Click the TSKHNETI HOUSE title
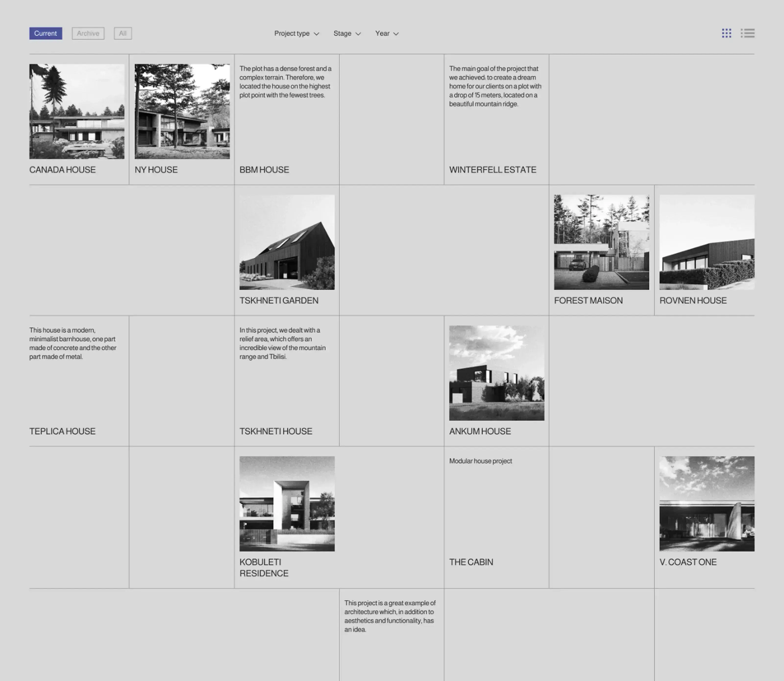This screenshot has width=784, height=681. [x=276, y=431]
